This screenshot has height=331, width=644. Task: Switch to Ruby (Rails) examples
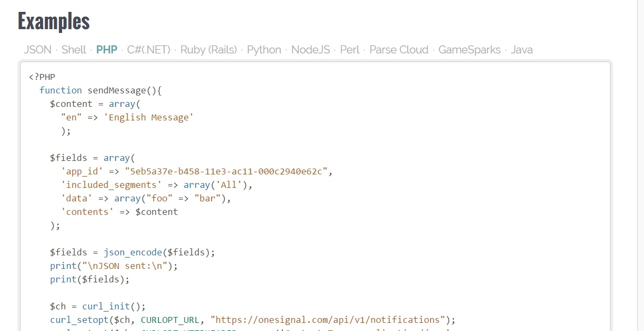click(208, 50)
